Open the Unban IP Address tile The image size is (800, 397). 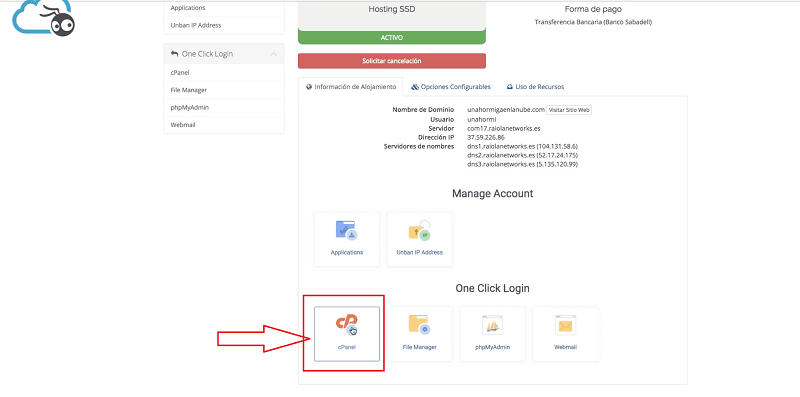pyautogui.click(x=419, y=239)
